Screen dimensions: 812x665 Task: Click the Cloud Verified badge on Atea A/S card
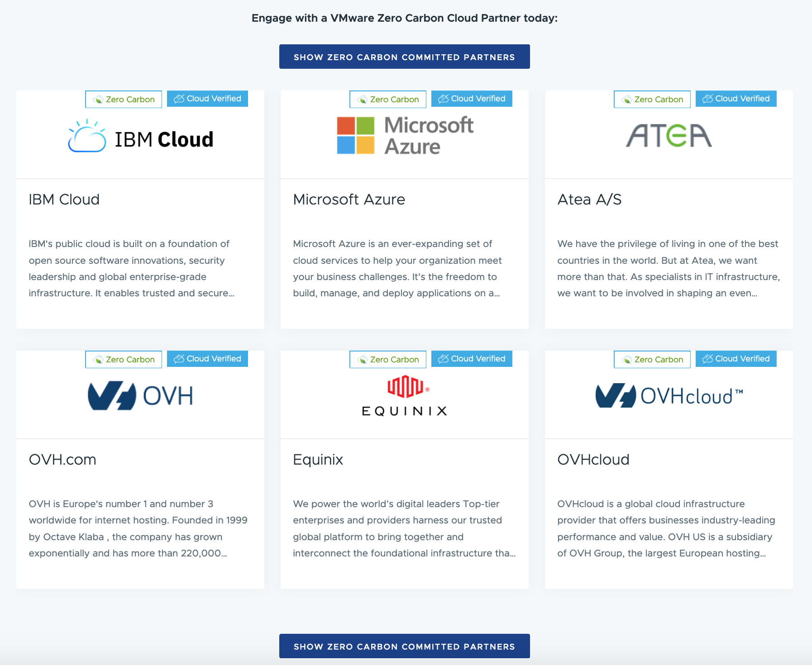(736, 99)
